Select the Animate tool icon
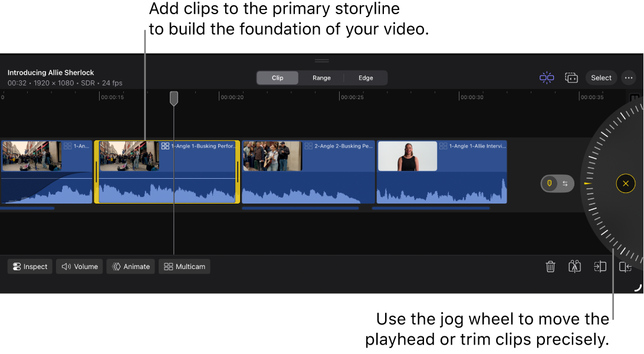644x354 pixels. pyautogui.click(x=117, y=266)
